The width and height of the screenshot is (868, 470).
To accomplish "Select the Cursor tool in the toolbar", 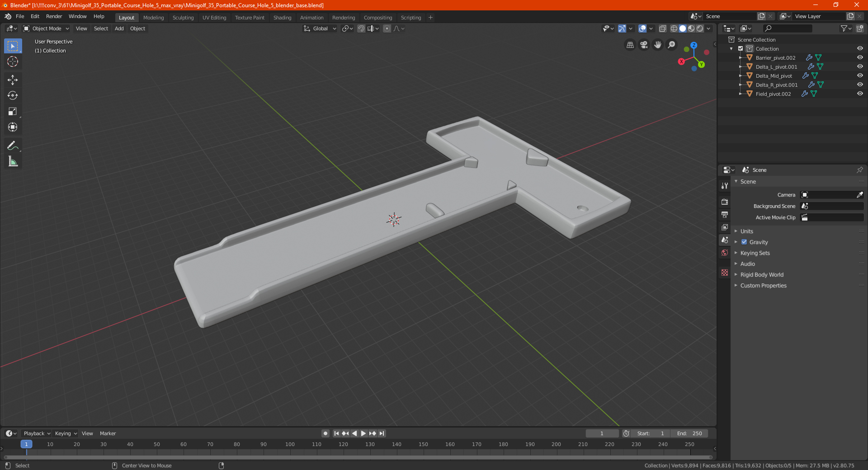I will pyautogui.click(x=13, y=62).
